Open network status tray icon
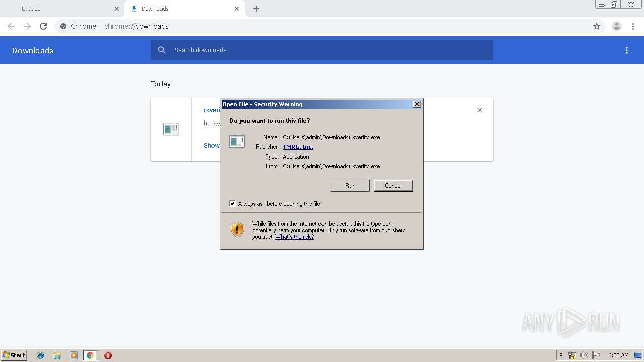The image size is (644, 362). pos(572,355)
